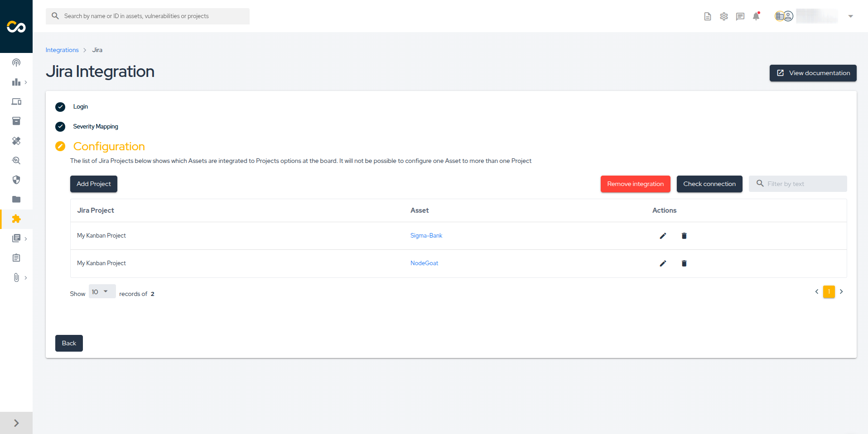Go to next page of records
Viewport: 868px width, 434px height.
pyautogui.click(x=841, y=292)
